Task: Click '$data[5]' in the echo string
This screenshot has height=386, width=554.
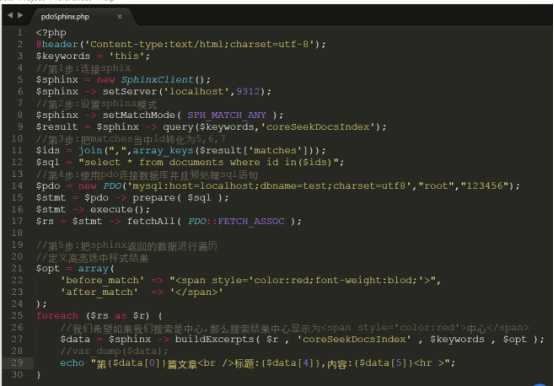Action: pos(384,363)
